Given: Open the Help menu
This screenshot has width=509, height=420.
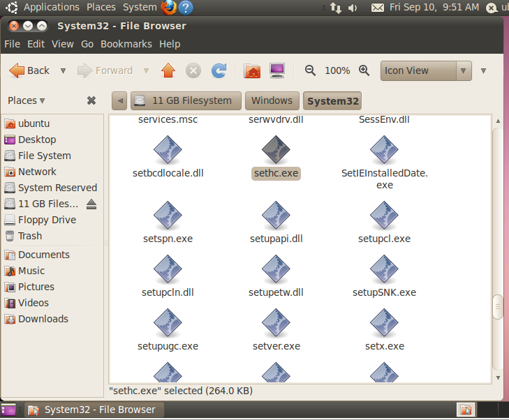Looking at the screenshot, I should 170,44.
